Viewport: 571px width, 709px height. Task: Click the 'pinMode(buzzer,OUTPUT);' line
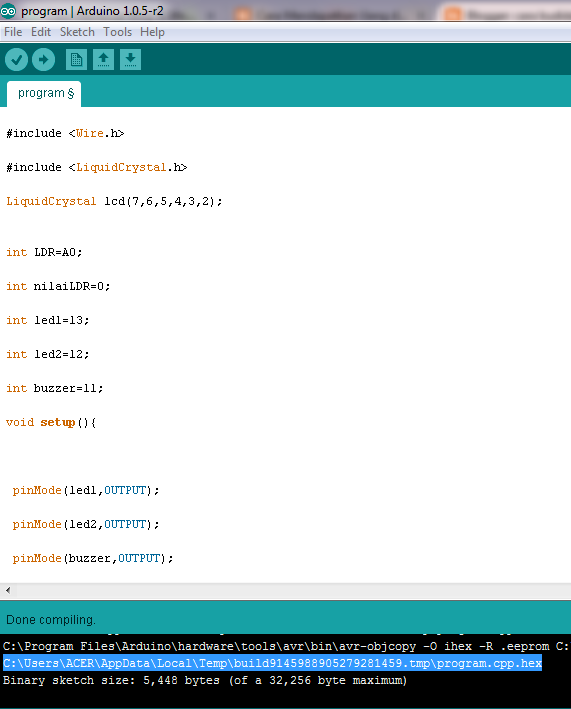click(x=93, y=558)
